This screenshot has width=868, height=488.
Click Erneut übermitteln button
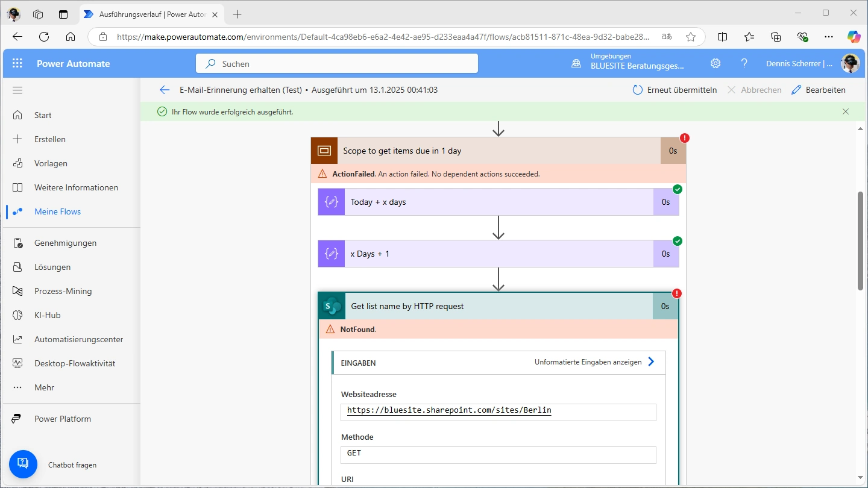[x=675, y=90]
